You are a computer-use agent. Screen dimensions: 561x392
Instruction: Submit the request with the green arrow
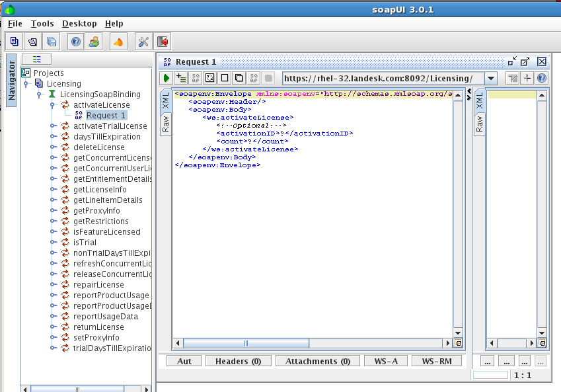tap(167, 78)
